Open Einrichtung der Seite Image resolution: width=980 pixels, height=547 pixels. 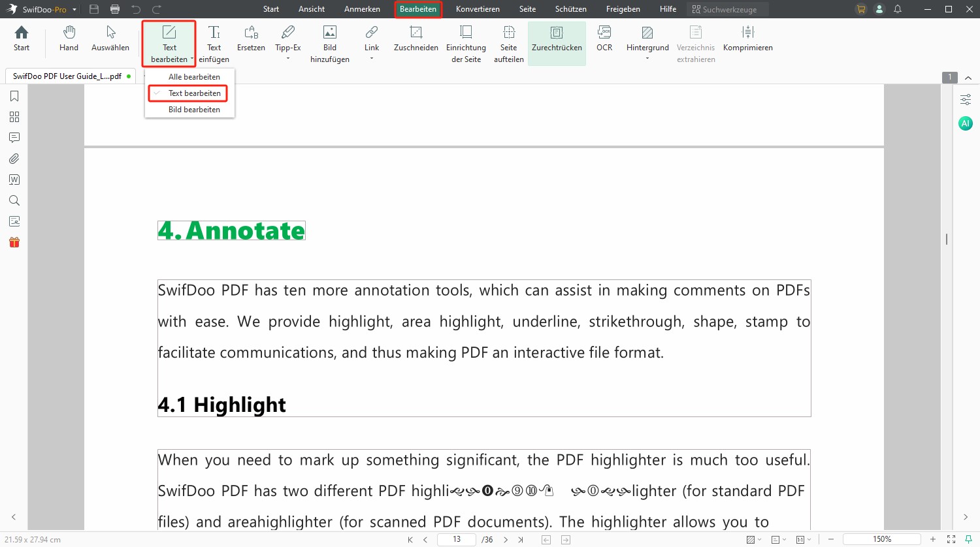(x=466, y=44)
